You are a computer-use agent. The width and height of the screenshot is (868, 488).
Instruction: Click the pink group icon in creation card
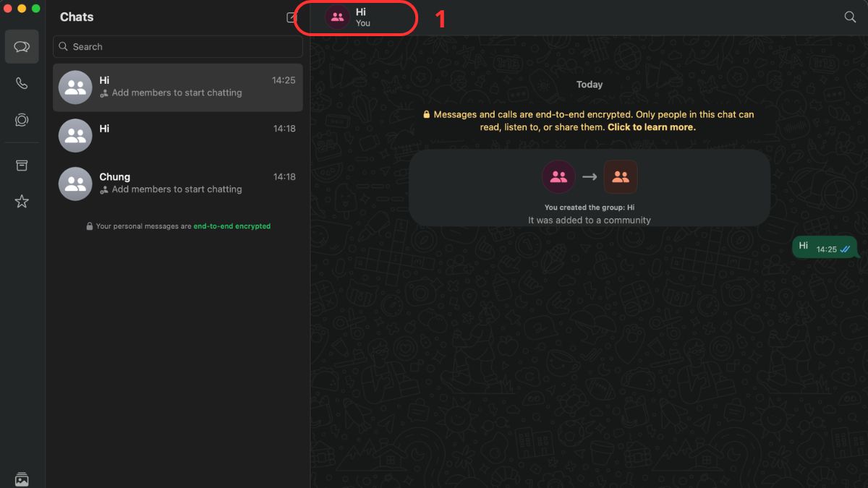click(x=558, y=176)
